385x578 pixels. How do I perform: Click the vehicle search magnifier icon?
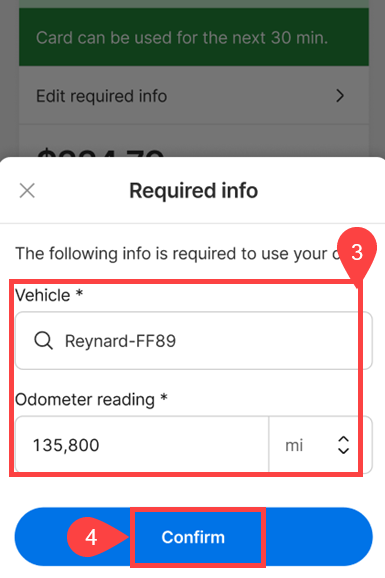[44, 340]
